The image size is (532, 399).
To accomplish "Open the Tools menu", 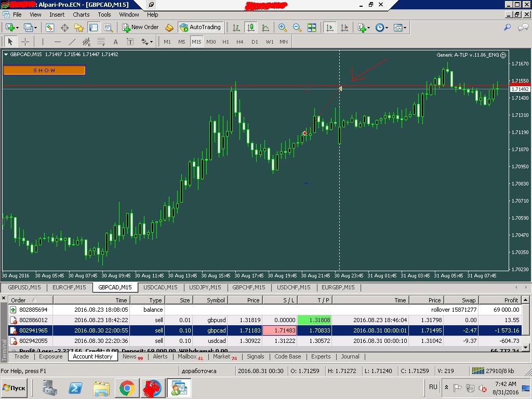I will pos(104,15).
